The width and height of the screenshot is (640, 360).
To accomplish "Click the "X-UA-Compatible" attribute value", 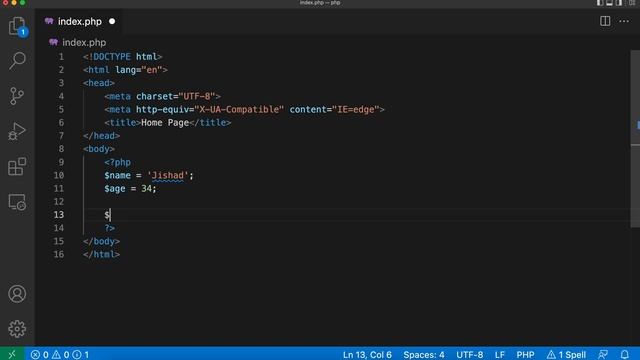I will pyautogui.click(x=239, y=109).
